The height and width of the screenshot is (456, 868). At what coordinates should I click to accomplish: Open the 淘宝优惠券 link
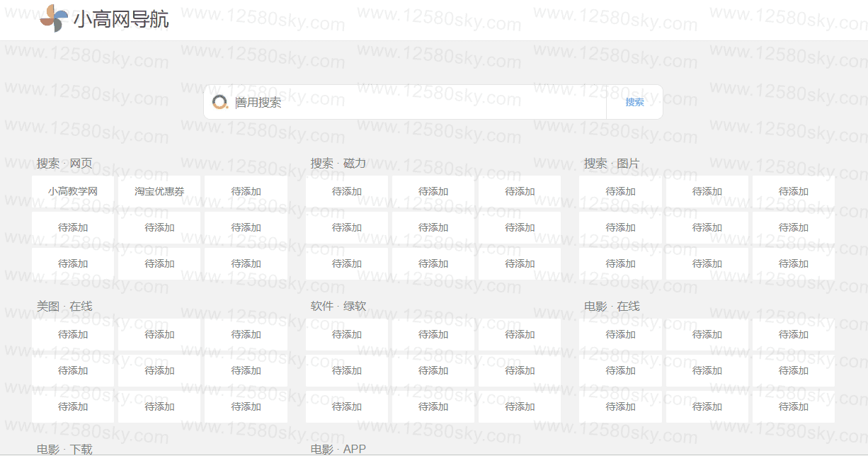coord(159,191)
